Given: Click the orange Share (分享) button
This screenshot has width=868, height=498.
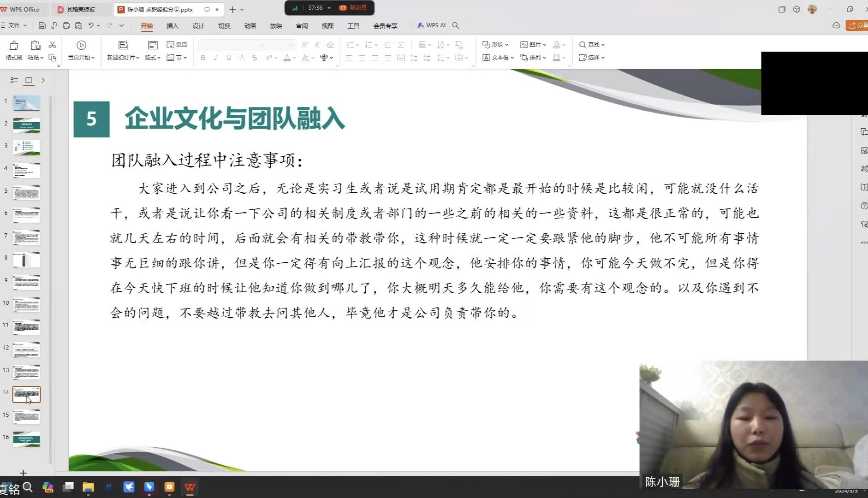Looking at the screenshot, I should pyautogui.click(x=857, y=25).
